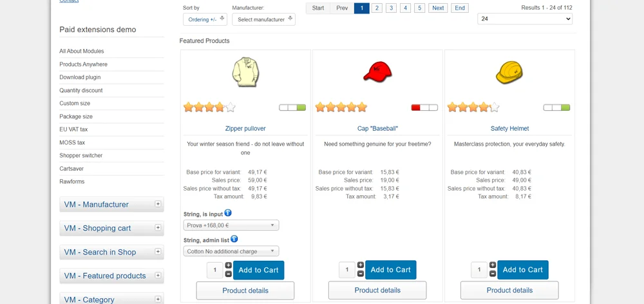
Task: Click the info icon beside String, admin list
Action: [x=234, y=239]
